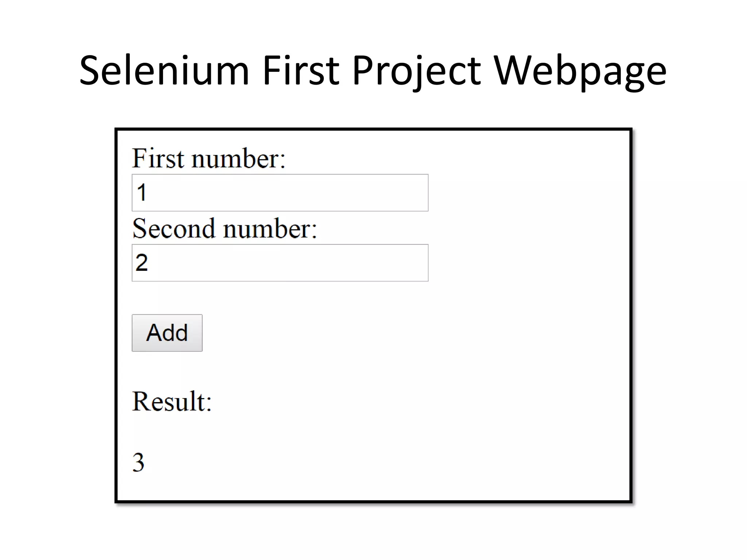Select the result value 3
747x560 pixels.
click(138, 462)
